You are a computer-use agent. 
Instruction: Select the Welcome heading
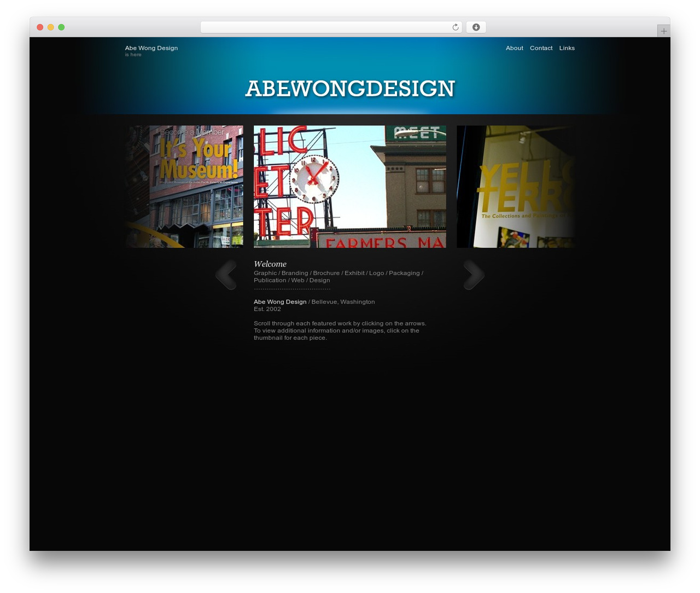click(x=270, y=264)
